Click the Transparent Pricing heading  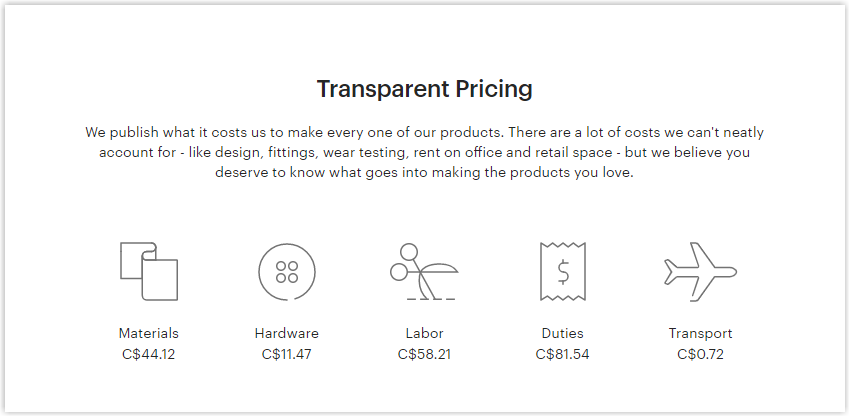[424, 88]
